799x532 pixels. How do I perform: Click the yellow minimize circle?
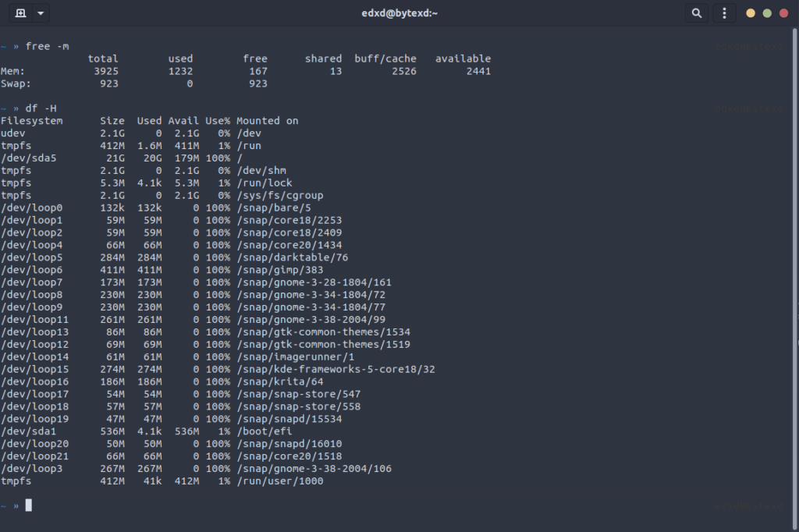point(750,13)
